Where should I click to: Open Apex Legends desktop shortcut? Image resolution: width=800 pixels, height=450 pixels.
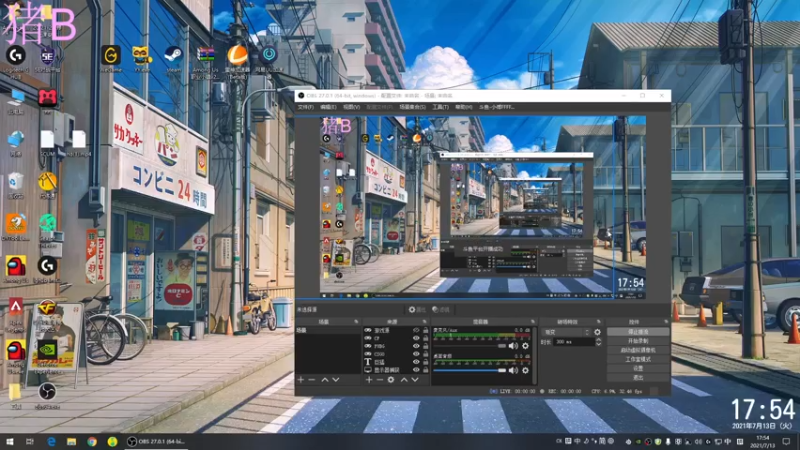coord(15,308)
